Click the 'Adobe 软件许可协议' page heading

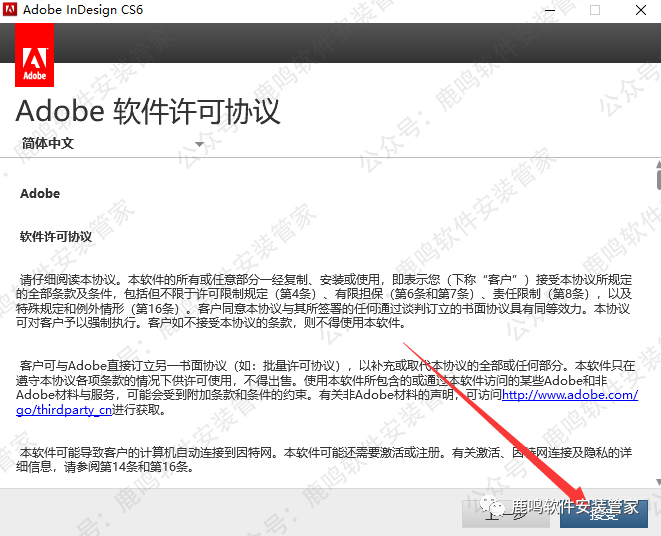148,110
